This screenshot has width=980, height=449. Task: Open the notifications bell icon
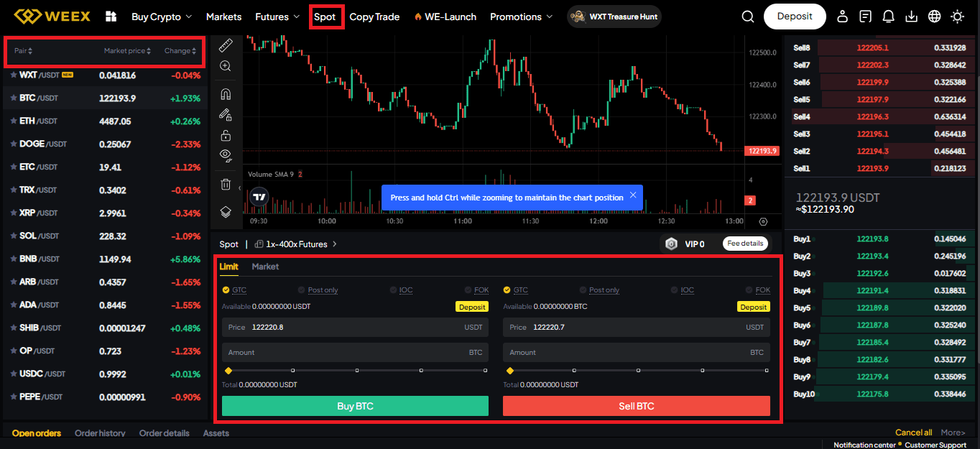pyautogui.click(x=889, y=17)
